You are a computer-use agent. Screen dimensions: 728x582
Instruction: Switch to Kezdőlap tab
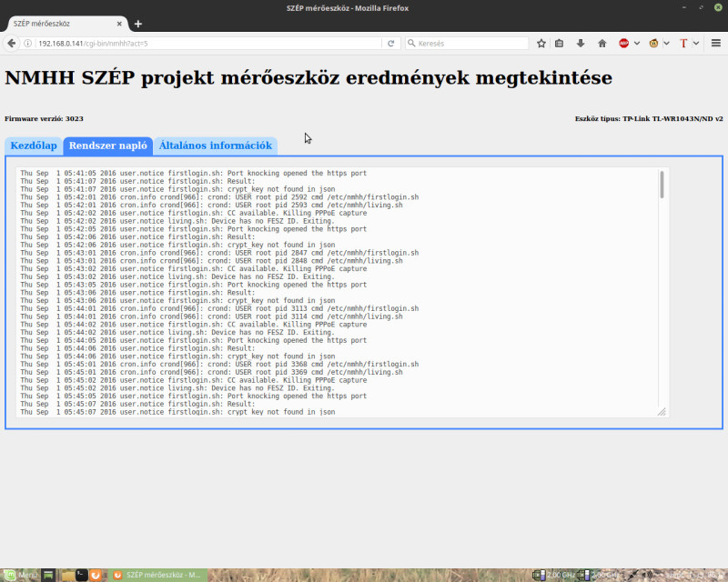[34, 145]
